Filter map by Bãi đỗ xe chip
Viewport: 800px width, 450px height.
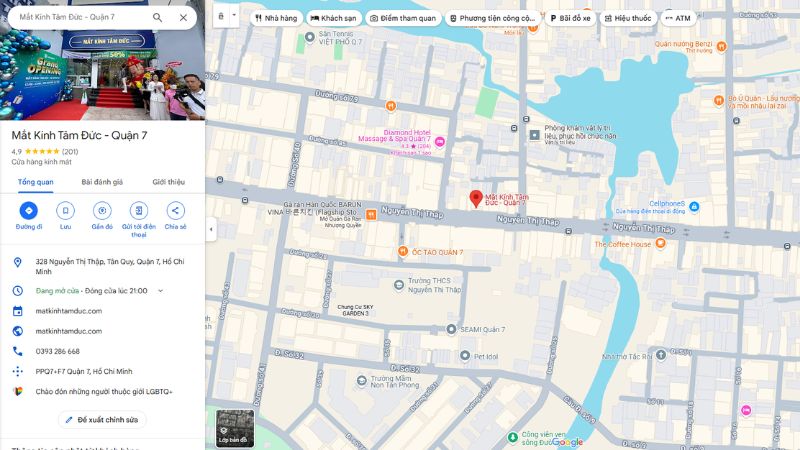[570, 18]
